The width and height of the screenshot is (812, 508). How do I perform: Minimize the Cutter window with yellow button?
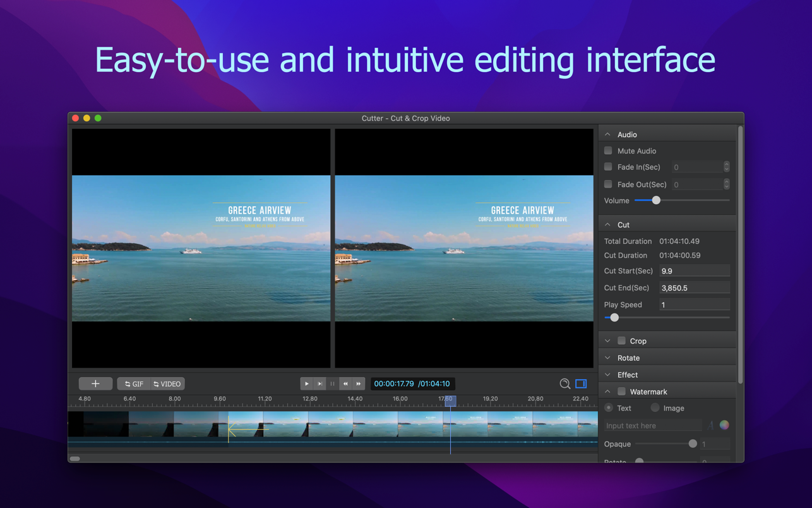pos(87,118)
